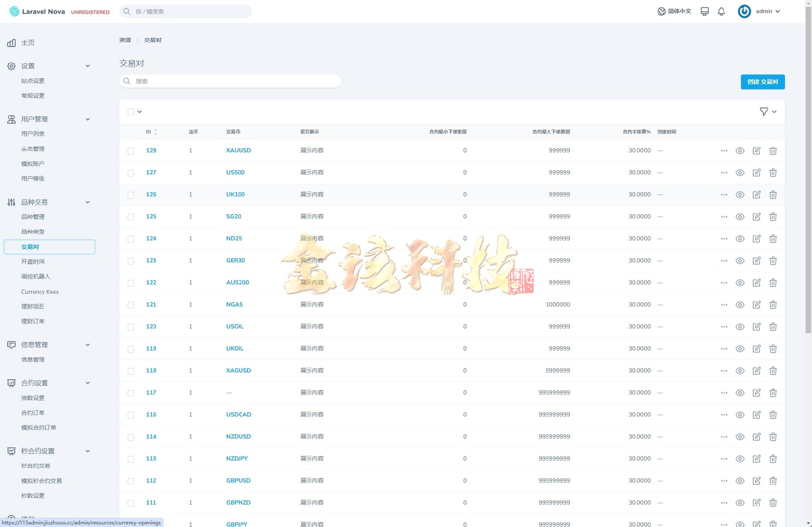Viewport: 812px width, 527px height.
Task: Click the globe language icon in top bar
Action: coord(661,11)
